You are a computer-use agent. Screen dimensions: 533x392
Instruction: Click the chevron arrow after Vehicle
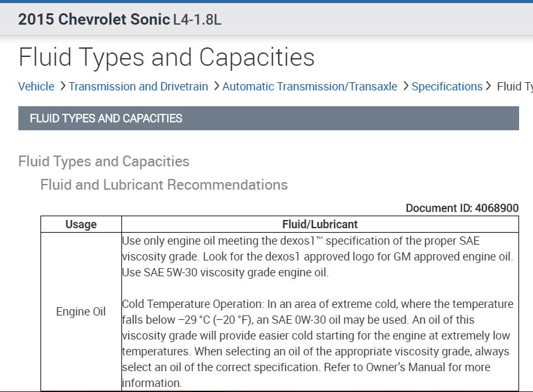(62, 86)
